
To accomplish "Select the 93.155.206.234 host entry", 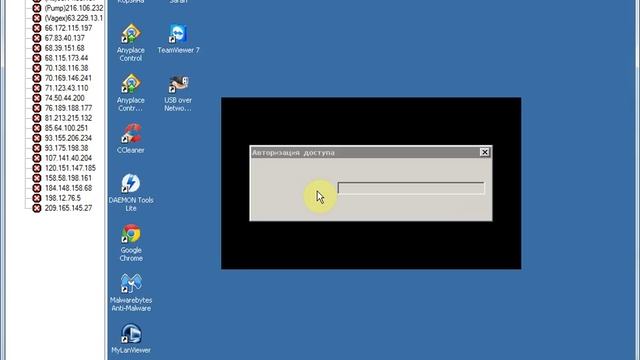I will (68, 138).
